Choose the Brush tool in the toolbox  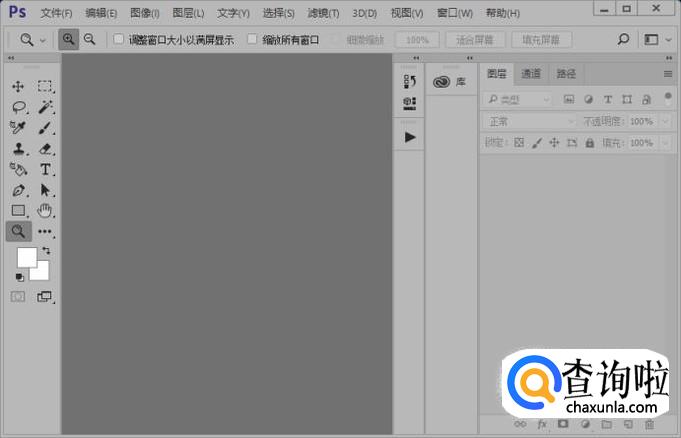[x=45, y=128]
